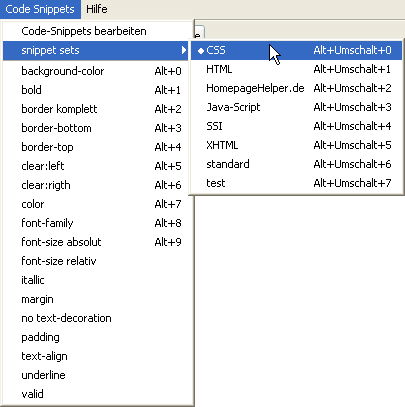Image resolution: width=405 pixels, height=407 pixels.
Task: Insert the color snippet
Action: (x=98, y=204)
